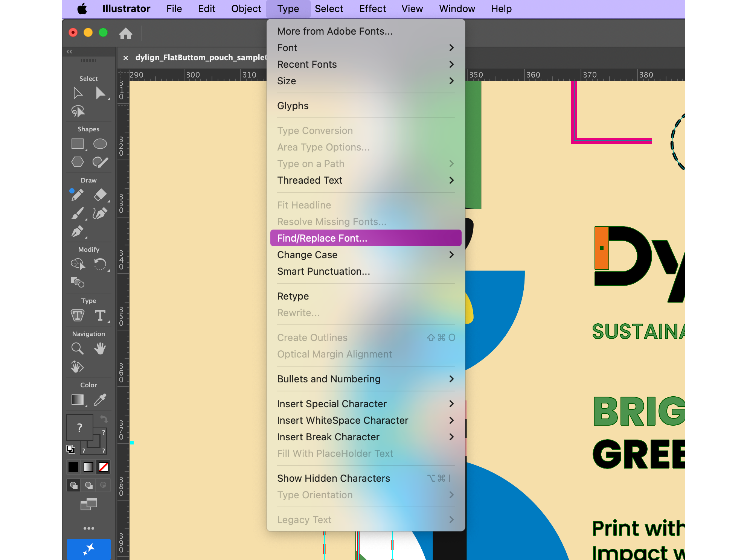Viewport: 747px width, 560px height.
Task: Select the Zoom magnifier tool
Action: coord(77,348)
